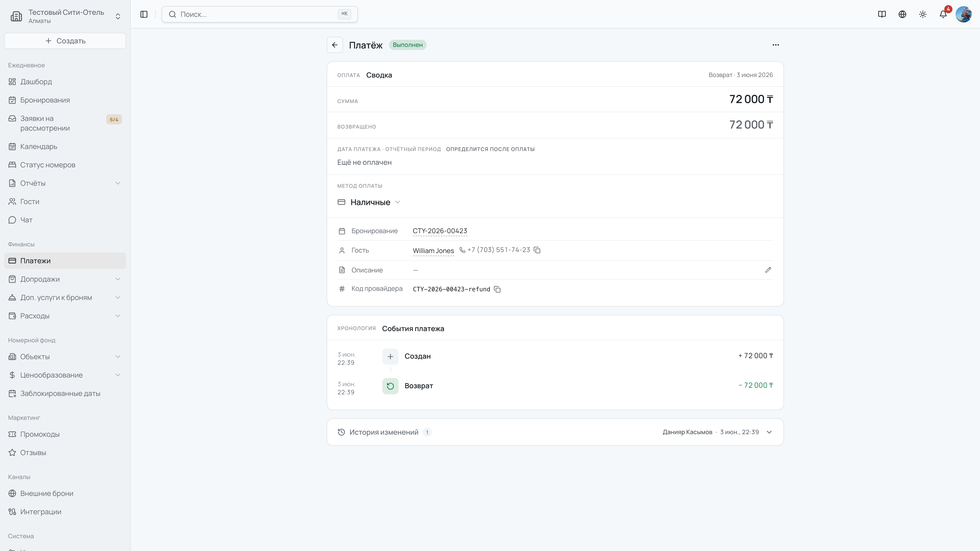Open guest William Jones link
Image resolution: width=980 pixels, height=551 pixels.
tap(433, 251)
